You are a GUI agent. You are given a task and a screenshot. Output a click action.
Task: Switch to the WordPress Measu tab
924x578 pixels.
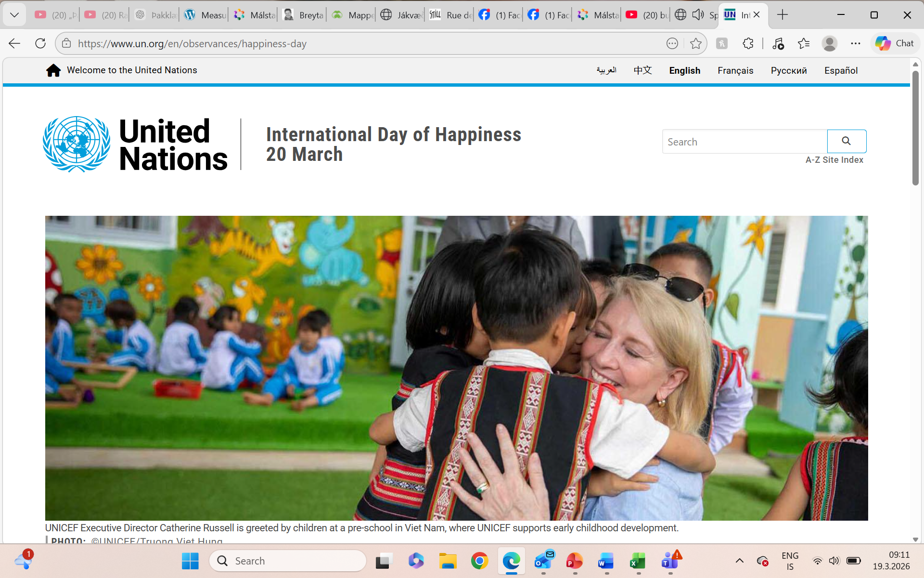point(205,15)
